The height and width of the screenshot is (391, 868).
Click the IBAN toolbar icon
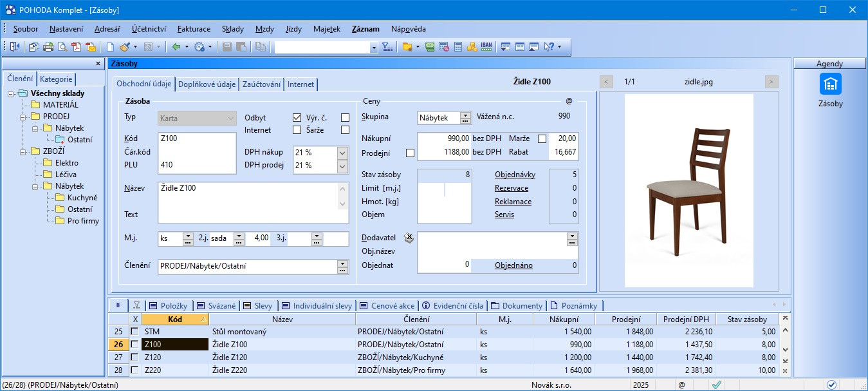click(x=486, y=47)
